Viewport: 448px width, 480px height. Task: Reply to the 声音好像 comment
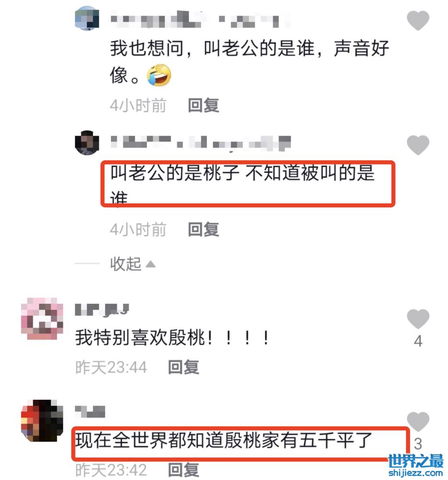[203, 105]
